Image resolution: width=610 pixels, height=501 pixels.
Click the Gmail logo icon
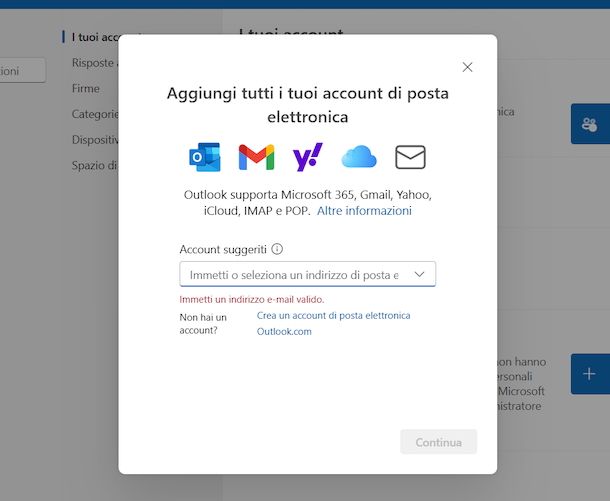[x=256, y=157]
